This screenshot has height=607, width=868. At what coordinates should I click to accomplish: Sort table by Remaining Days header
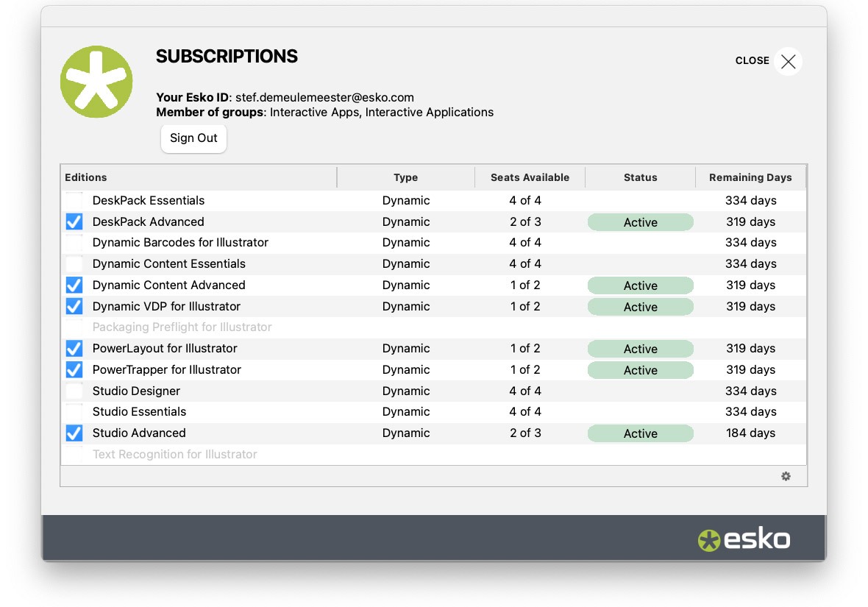pyautogui.click(x=750, y=177)
